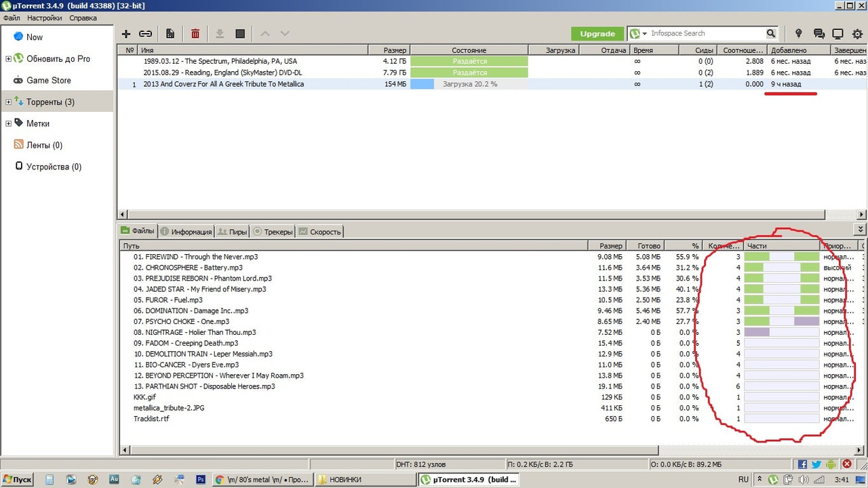
Task: Expand the Метки labels node
Action: pyautogui.click(x=8, y=124)
